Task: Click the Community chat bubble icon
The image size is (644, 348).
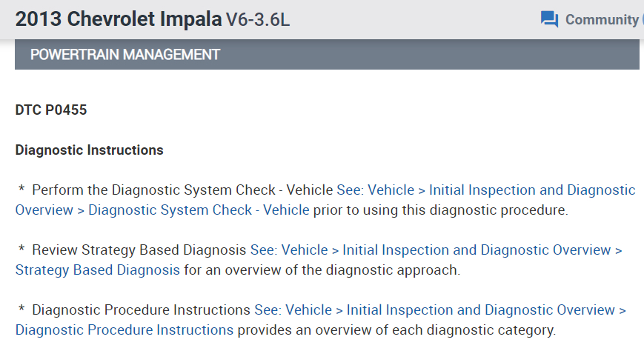Action: [x=549, y=20]
